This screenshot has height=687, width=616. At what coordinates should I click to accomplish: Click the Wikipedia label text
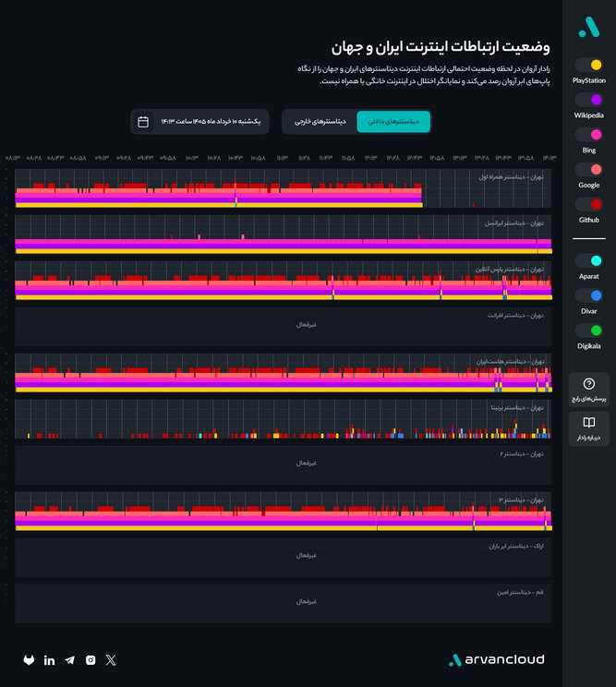589,115
